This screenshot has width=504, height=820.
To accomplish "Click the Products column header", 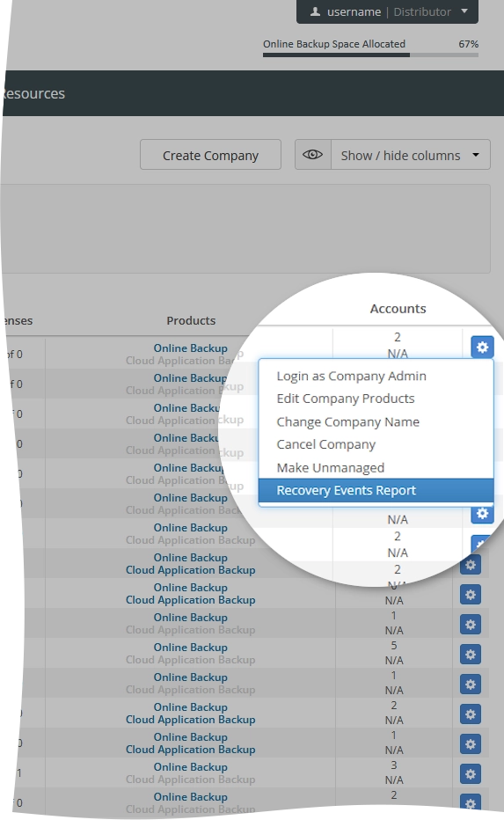I will (191, 320).
